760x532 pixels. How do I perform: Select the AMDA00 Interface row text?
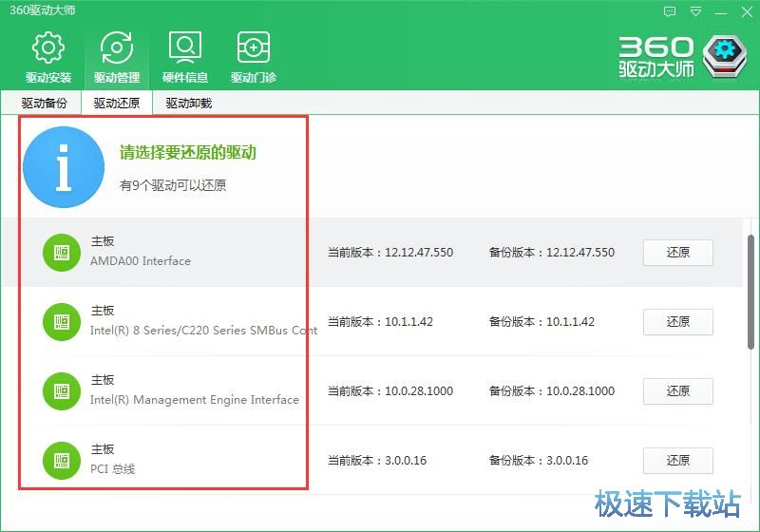point(141,261)
